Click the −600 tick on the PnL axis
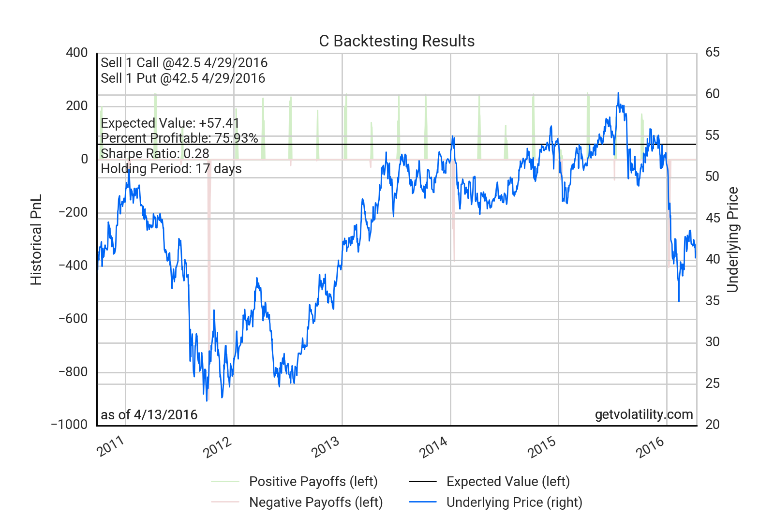The width and height of the screenshot is (774, 532). click(73, 319)
